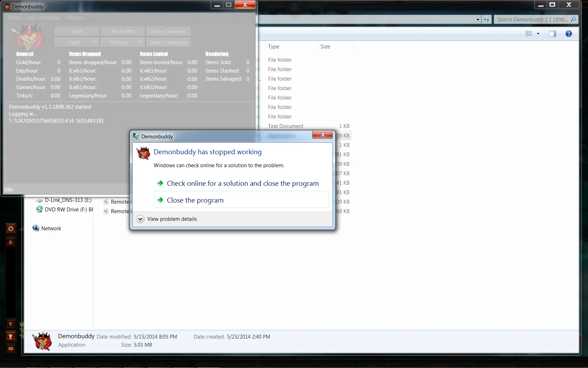Click the gear icon on left game bar

pyautogui.click(x=11, y=229)
